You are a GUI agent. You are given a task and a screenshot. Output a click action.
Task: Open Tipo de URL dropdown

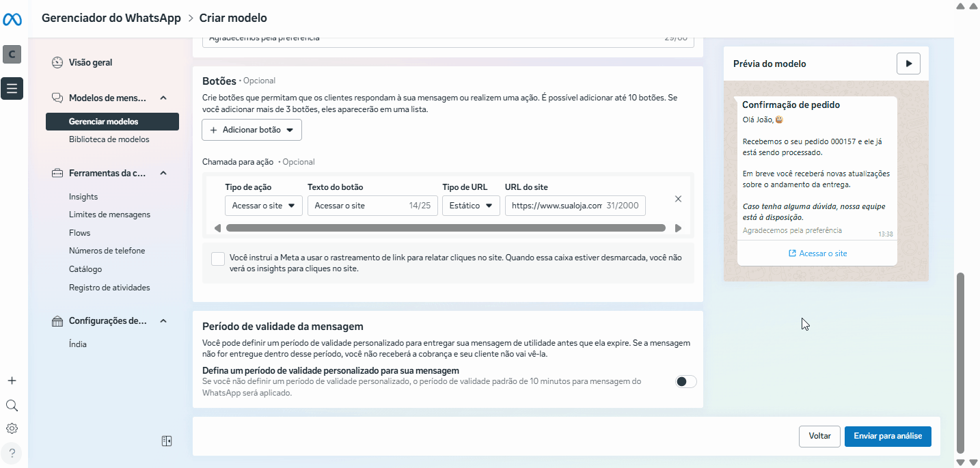(471, 206)
